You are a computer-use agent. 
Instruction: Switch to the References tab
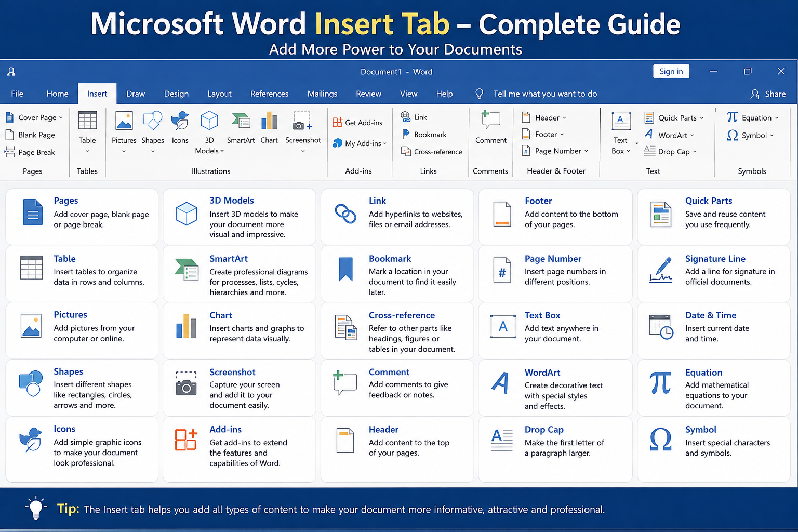pos(269,94)
